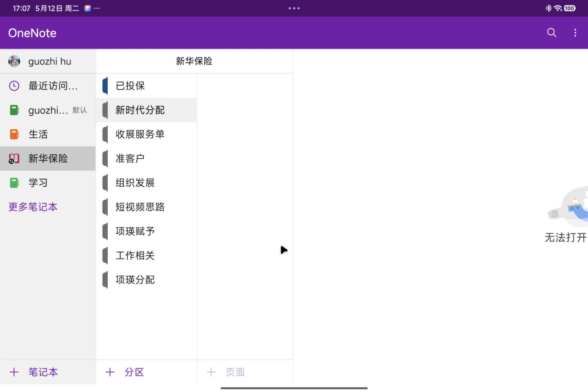Click the plus icon beside 笔记本
This screenshot has height=392, width=588.
tap(14, 372)
